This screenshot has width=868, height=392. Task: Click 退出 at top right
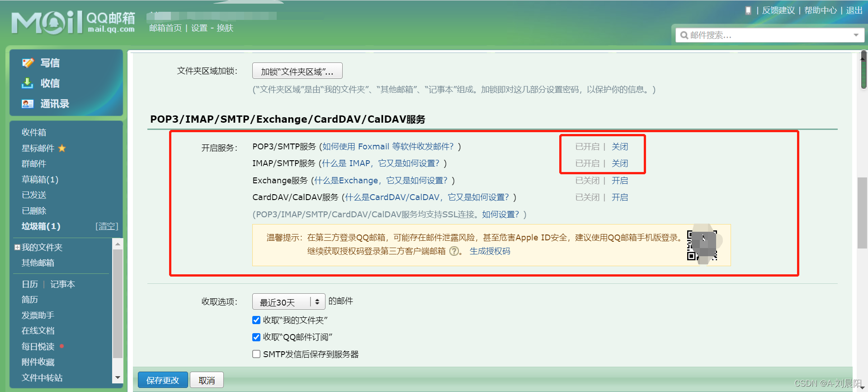pyautogui.click(x=854, y=10)
